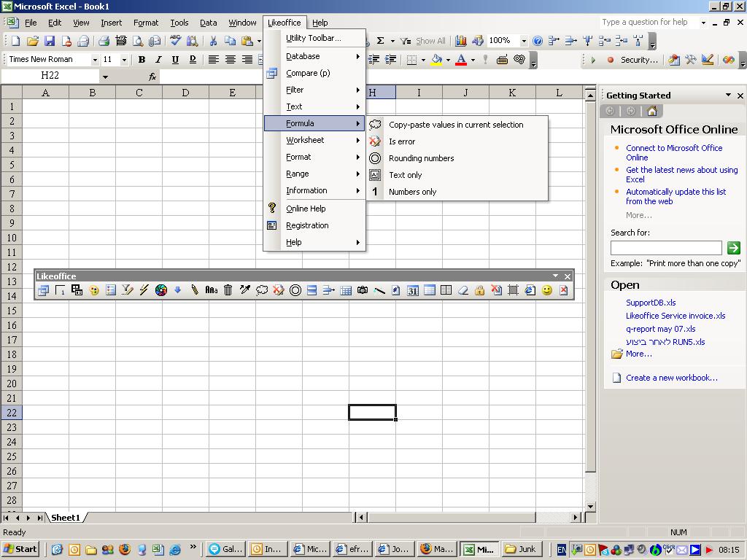Screen dimensions: 747x560
Task: Click camera icon in Likeoffice toolbar
Action: pos(362,290)
